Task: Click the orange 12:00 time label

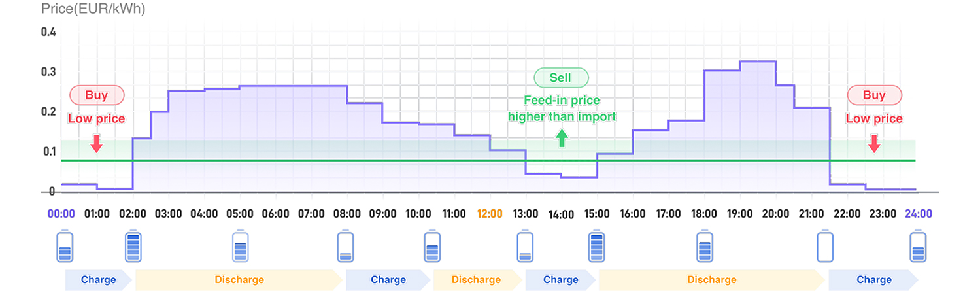Action: click(x=490, y=214)
